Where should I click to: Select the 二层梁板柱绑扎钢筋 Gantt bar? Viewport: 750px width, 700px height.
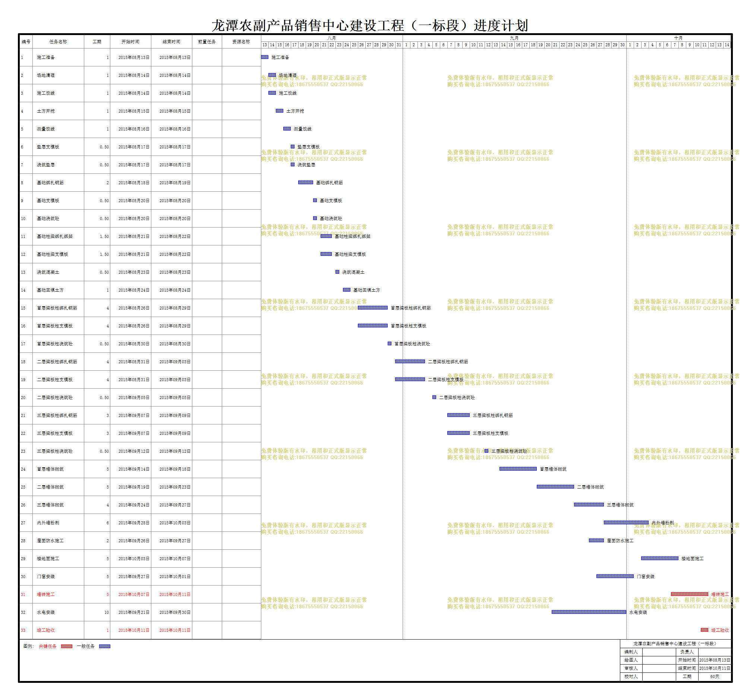(x=410, y=361)
